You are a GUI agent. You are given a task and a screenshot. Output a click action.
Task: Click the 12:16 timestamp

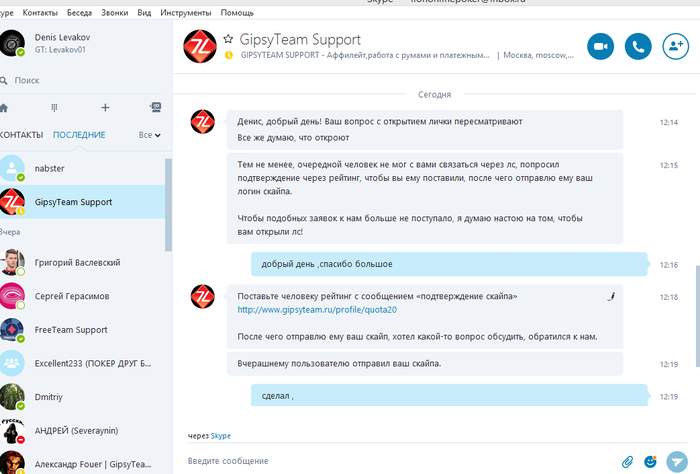point(669,265)
